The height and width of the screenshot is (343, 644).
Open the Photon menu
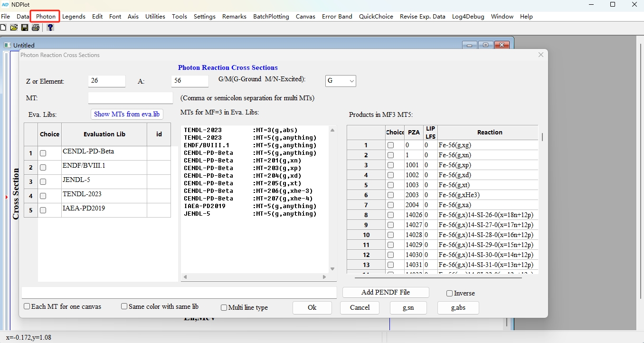point(46,16)
